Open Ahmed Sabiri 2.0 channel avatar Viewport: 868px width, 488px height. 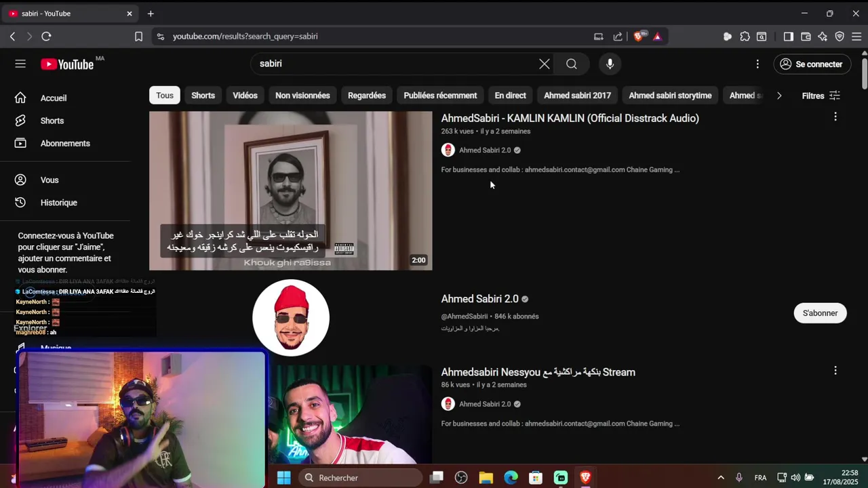point(291,317)
